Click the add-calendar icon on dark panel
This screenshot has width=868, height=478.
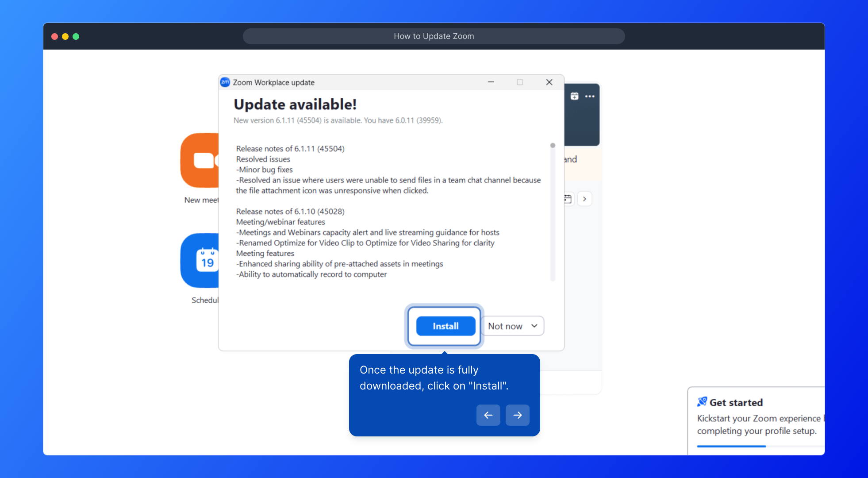tap(574, 96)
